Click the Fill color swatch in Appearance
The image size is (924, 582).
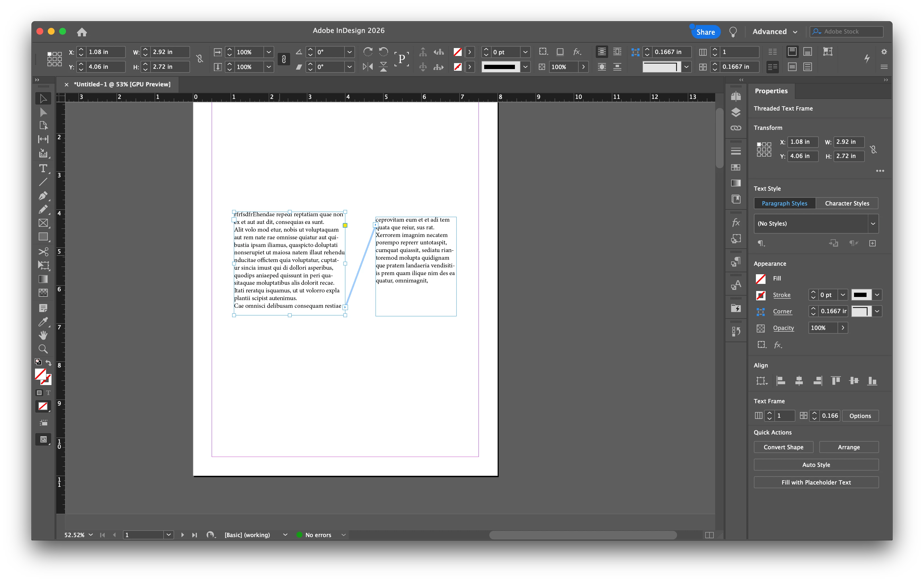760,278
